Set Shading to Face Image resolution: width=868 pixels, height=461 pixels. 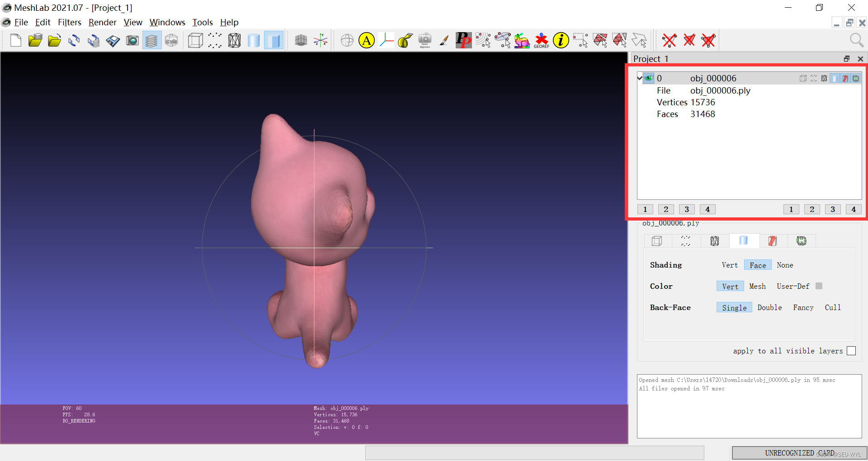(x=758, y=265)
